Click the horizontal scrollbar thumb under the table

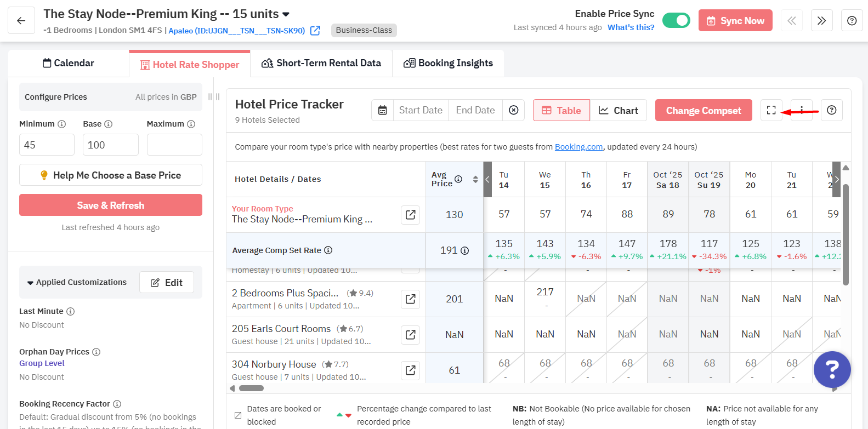point(251,388)
